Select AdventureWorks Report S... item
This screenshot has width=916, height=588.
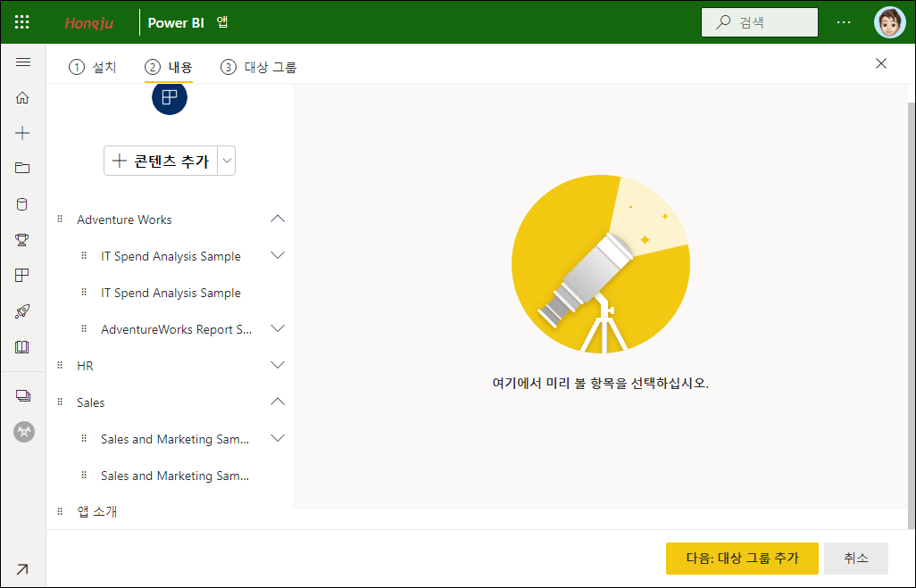pyautogui.click(x=176, y=329)
